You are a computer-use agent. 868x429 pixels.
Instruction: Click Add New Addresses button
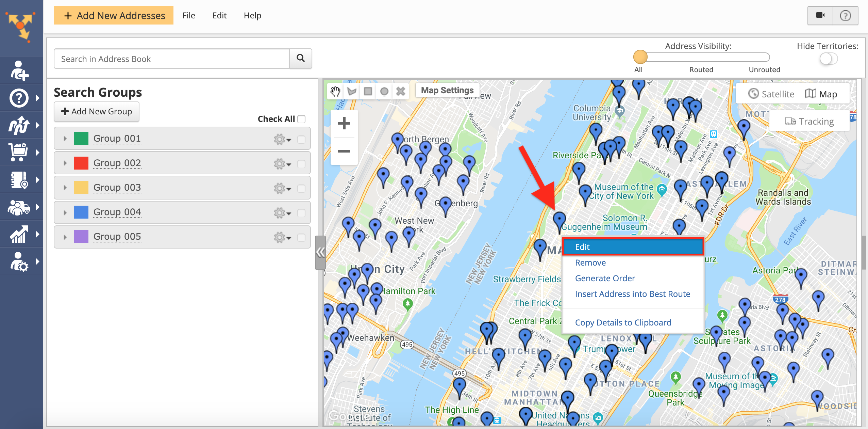pyautogui.click(x=114, y=15)
